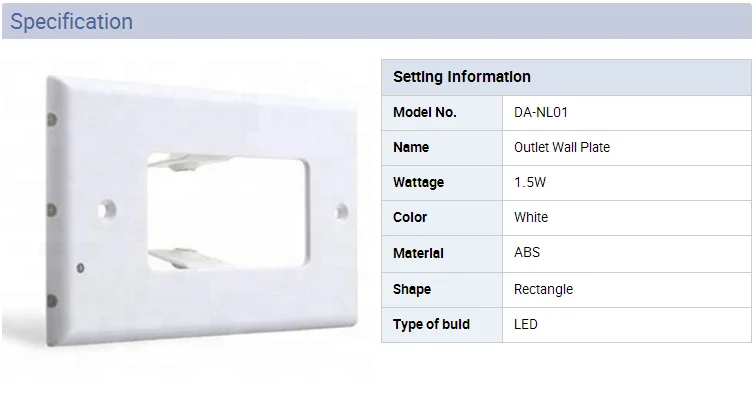The image size is (756, 411).
Task: Click the Color row label
Action: (410, 217)
